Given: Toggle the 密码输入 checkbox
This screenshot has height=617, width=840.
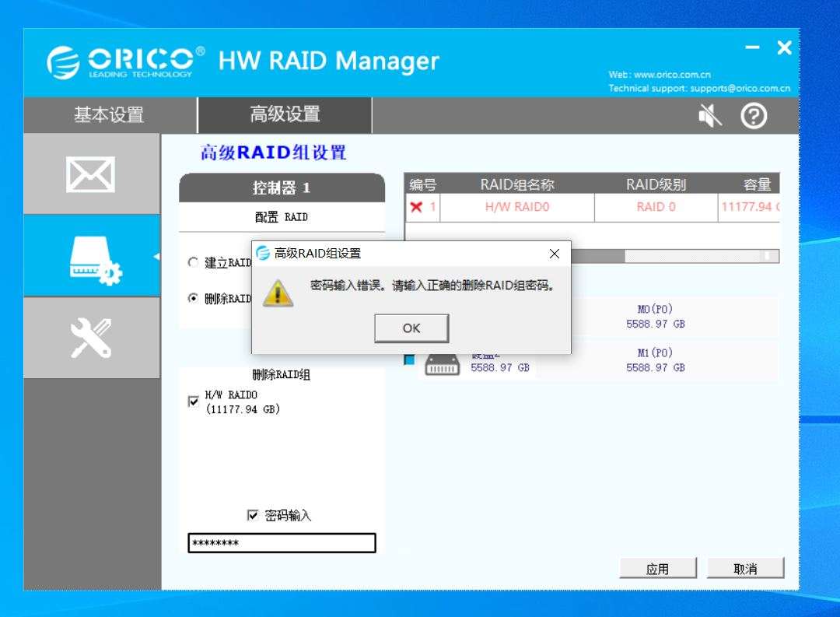Looking at the screenshot, I should 253,515.
